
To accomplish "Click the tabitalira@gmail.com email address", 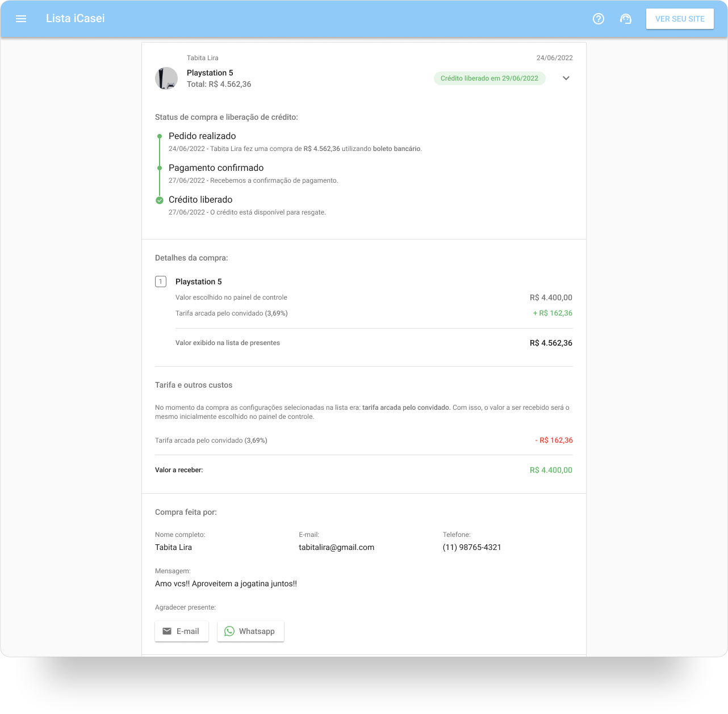I will click(x=337, y=547).
